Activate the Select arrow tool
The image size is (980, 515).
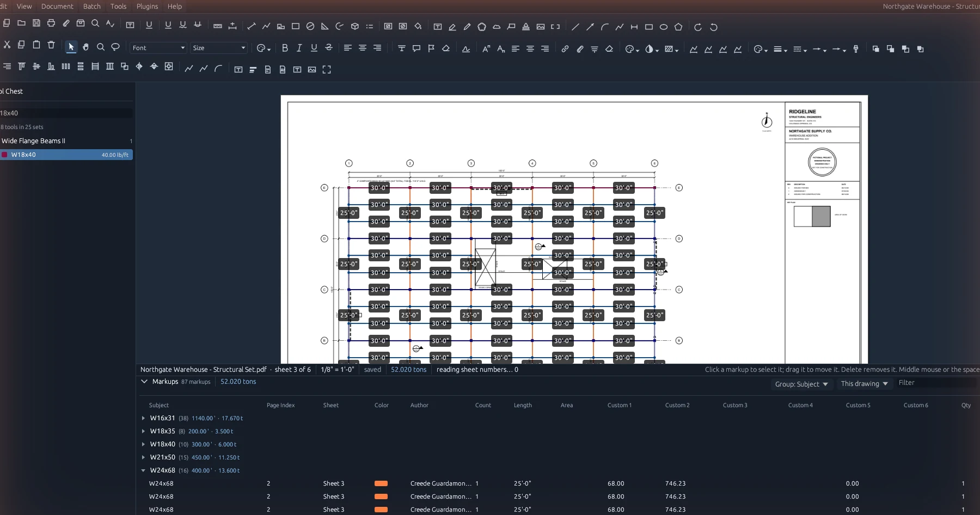(x=71, y=47)
